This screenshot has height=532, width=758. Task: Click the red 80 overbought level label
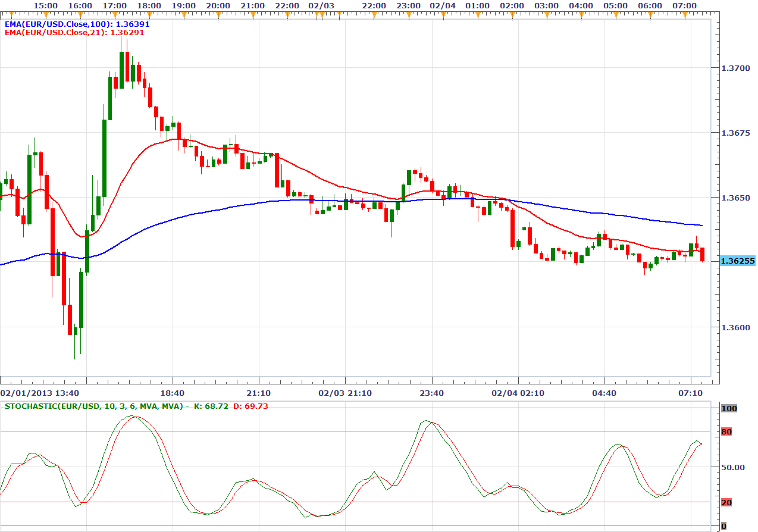(x=726, y=431)
